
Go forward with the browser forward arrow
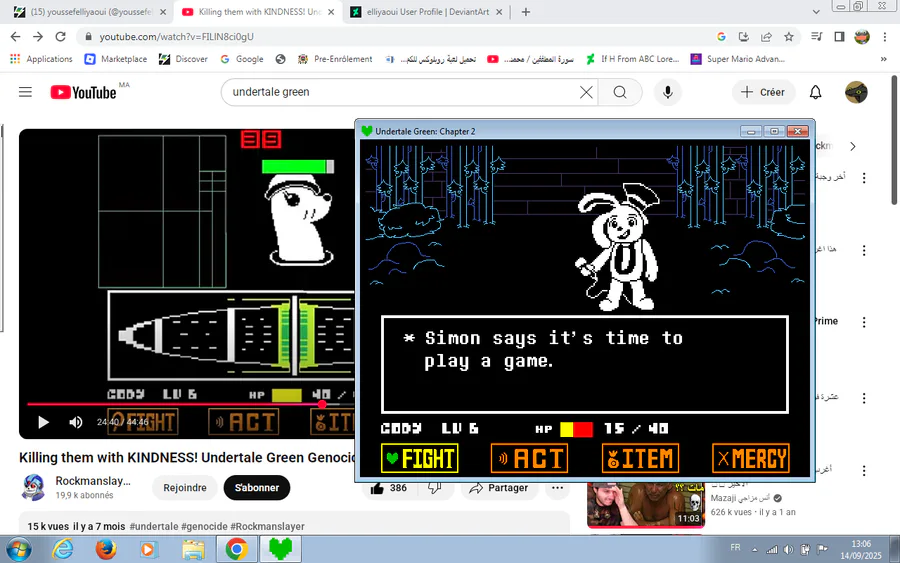point(38,37)
